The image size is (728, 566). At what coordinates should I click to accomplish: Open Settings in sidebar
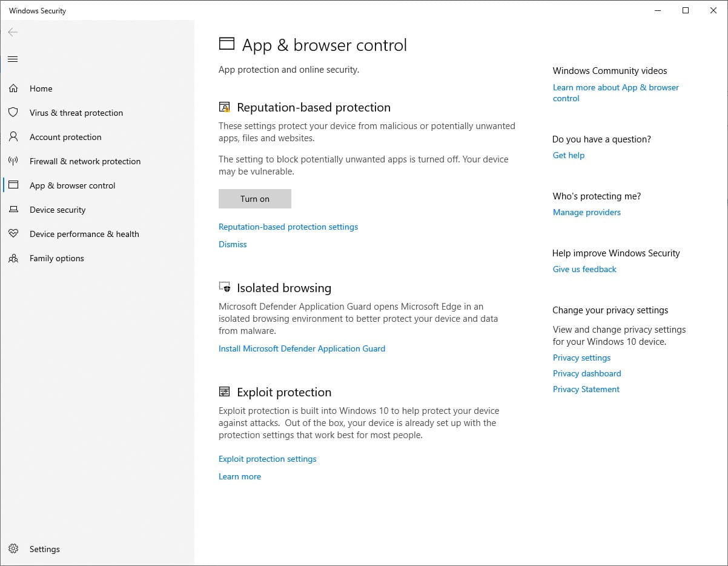coord(45,549)
